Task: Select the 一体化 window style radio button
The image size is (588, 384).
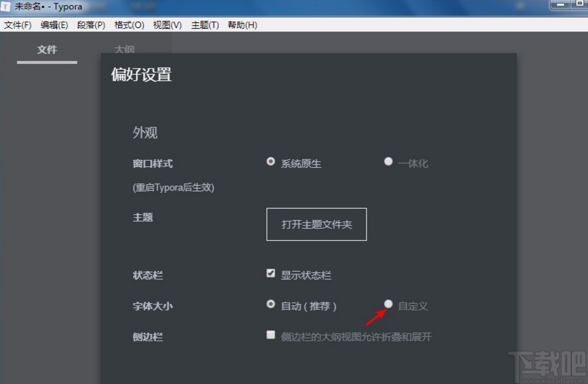Action: pos(388,161)
